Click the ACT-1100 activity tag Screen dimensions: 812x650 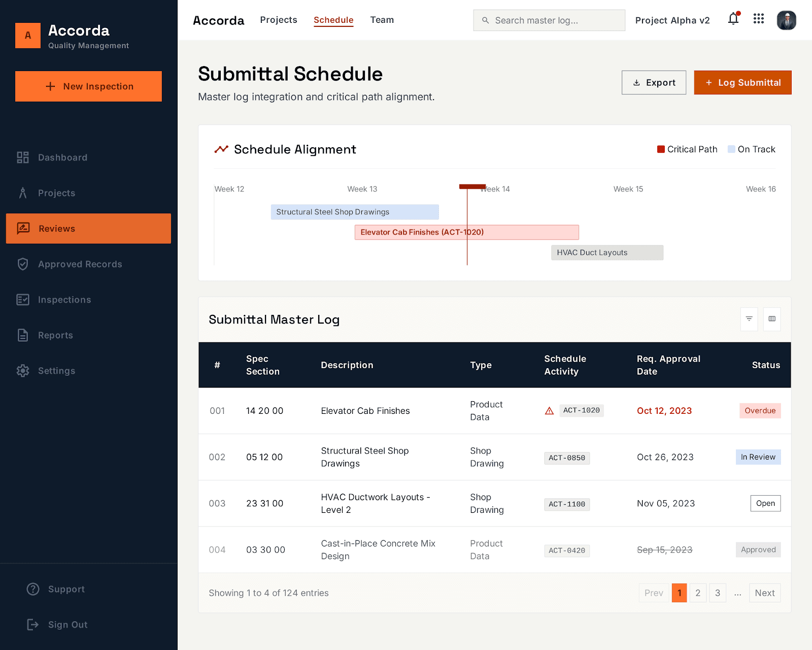click(x=567, y=504)
